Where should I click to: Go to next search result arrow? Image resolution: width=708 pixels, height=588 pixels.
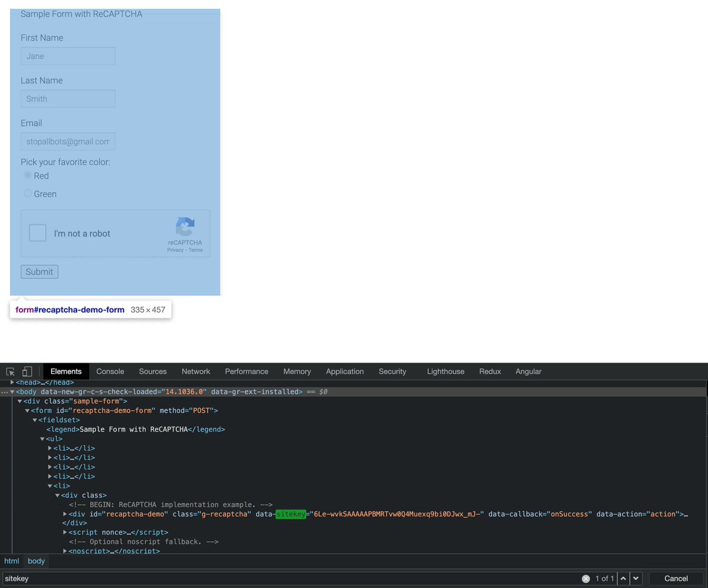click(636, 579)
